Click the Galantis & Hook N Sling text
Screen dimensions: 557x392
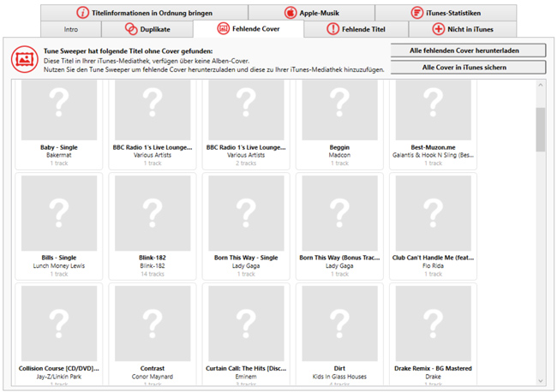[433, 155]
